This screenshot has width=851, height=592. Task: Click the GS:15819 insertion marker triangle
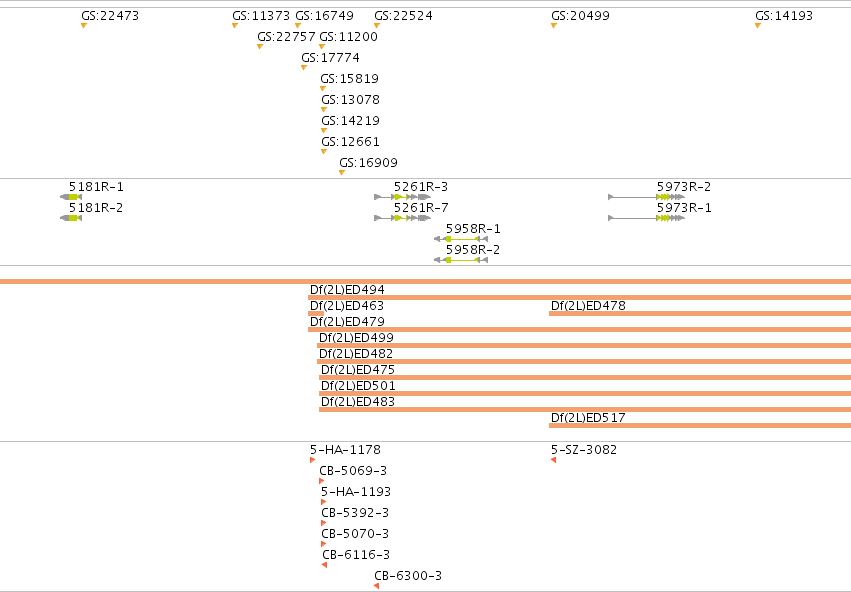click(x=322, y=88)
